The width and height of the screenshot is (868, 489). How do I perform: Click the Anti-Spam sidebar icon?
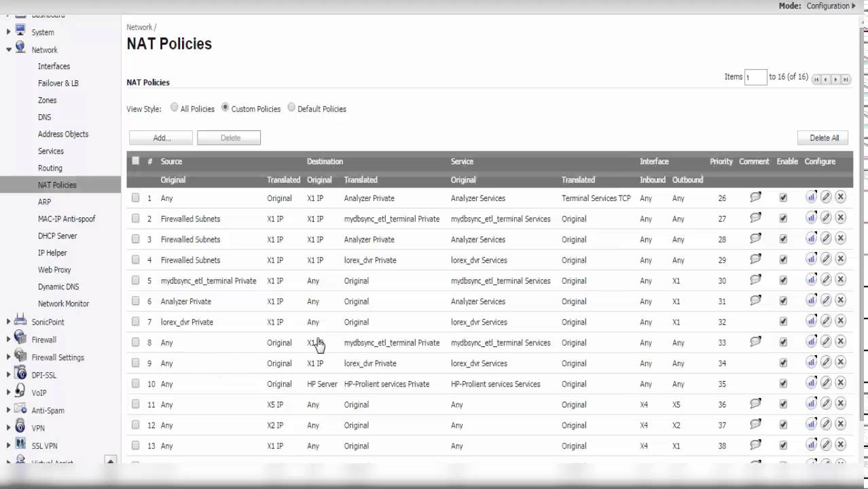point(20,410)
